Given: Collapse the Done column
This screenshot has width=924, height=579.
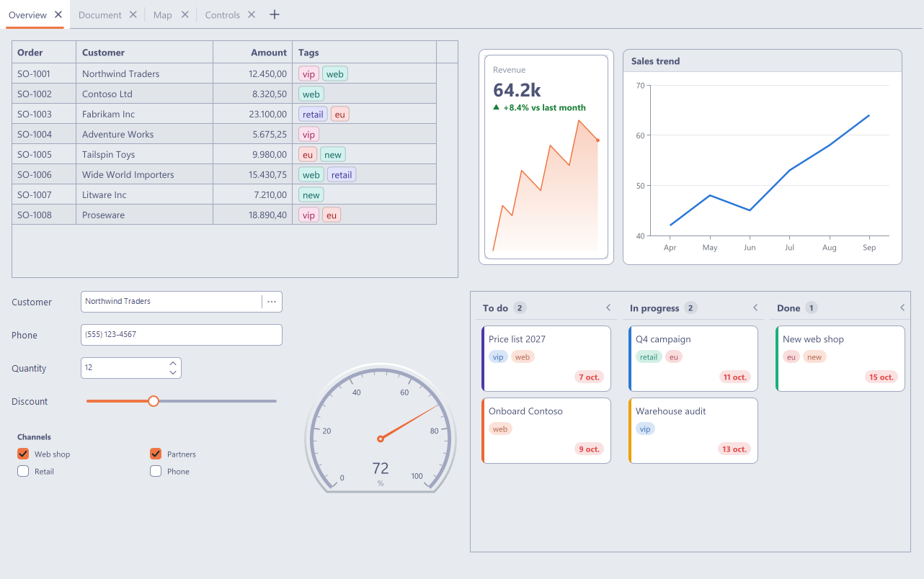Looking at the screenshot, I should (902, 308).
